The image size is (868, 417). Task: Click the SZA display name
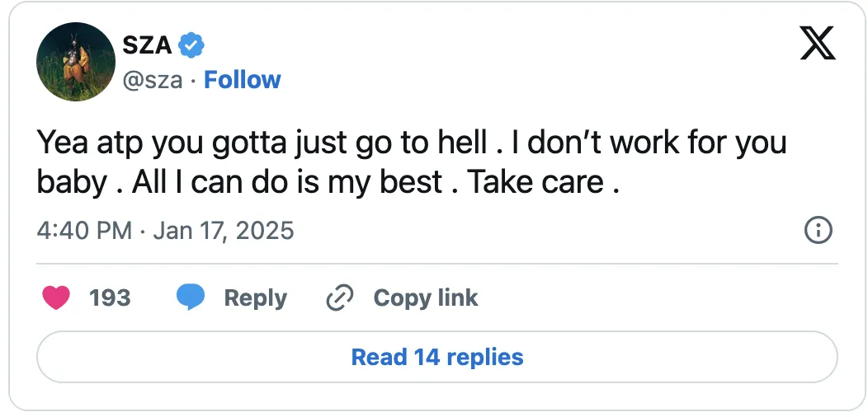coord(146,46)
